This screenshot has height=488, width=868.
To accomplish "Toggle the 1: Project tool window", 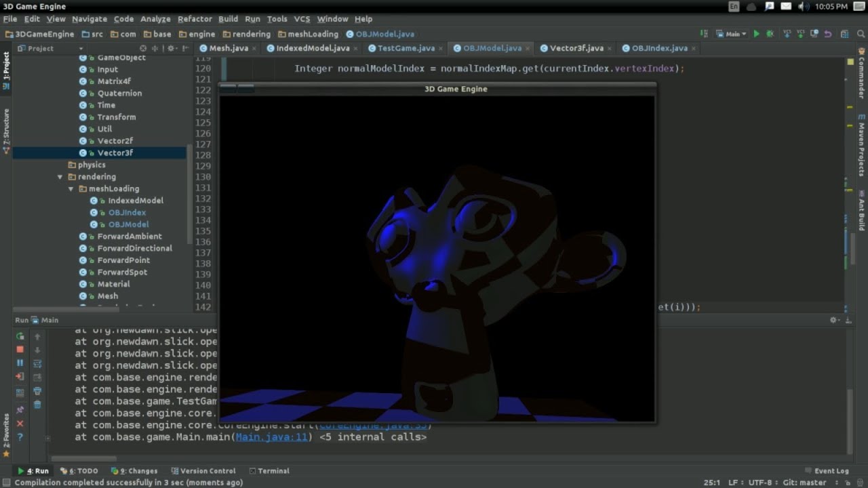I will (6, 70).
